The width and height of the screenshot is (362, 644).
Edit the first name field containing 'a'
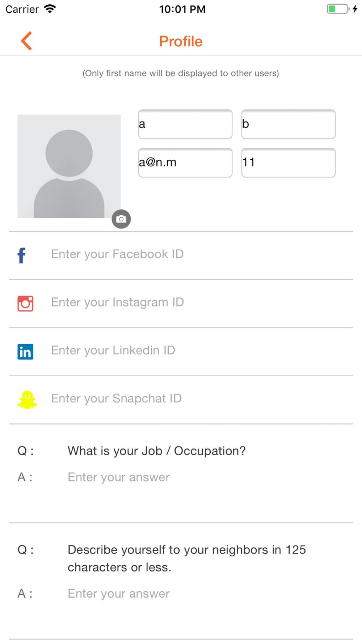click(185, 124)
